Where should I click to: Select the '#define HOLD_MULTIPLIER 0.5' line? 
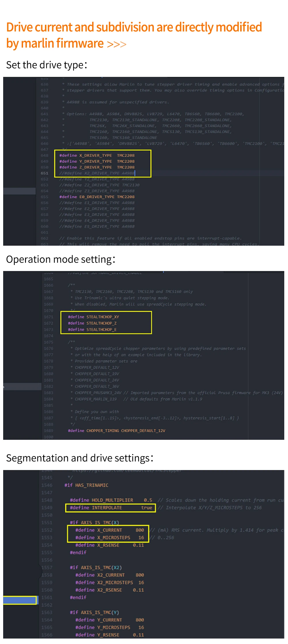click(x=111, y=500)
